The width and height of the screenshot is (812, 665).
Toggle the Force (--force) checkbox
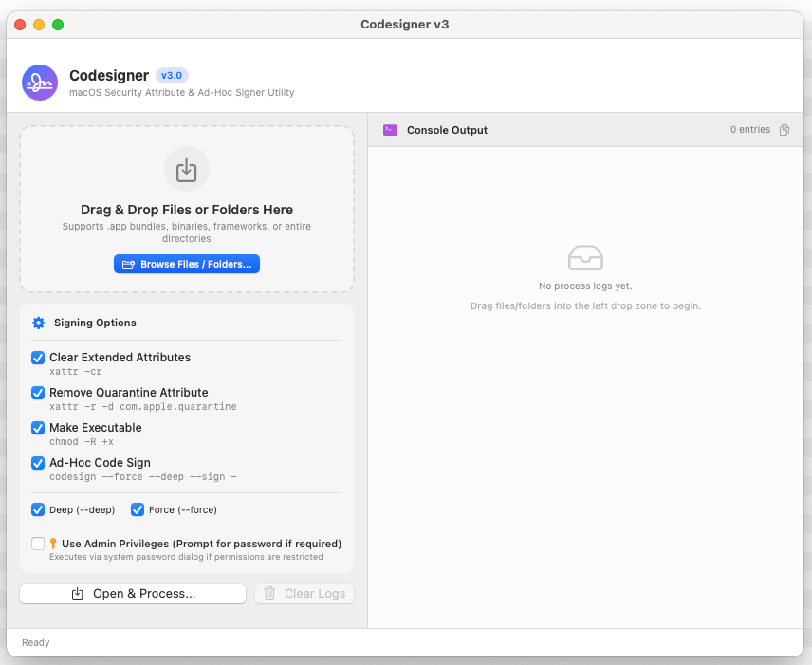[138, 509]
